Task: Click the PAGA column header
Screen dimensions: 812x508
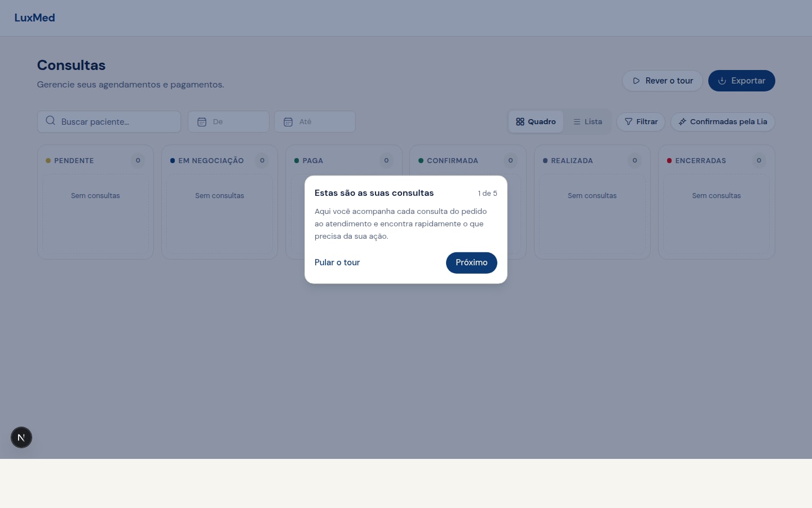Action: [313, 161]
